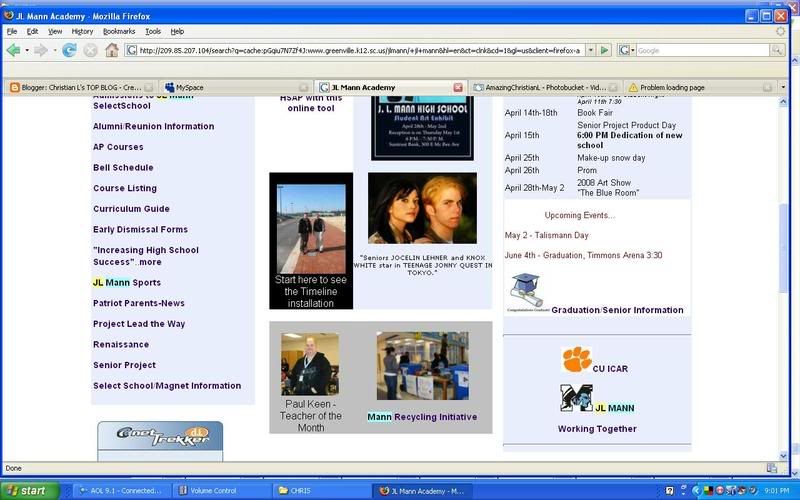This screenshot has height=500, width=800.
Task: Open the Course Listing link
Action: point(124,188)
